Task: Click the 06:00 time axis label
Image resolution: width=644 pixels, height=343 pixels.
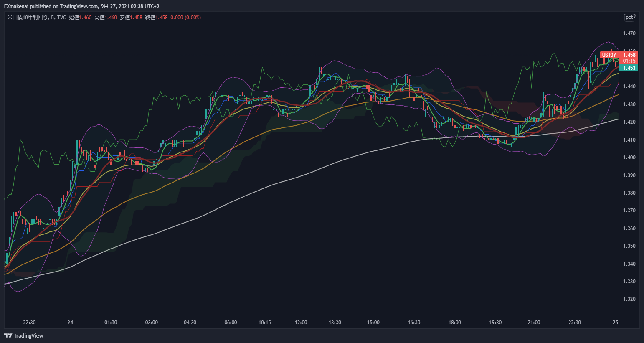Action: pyautogui.click(x=231, y=323)
